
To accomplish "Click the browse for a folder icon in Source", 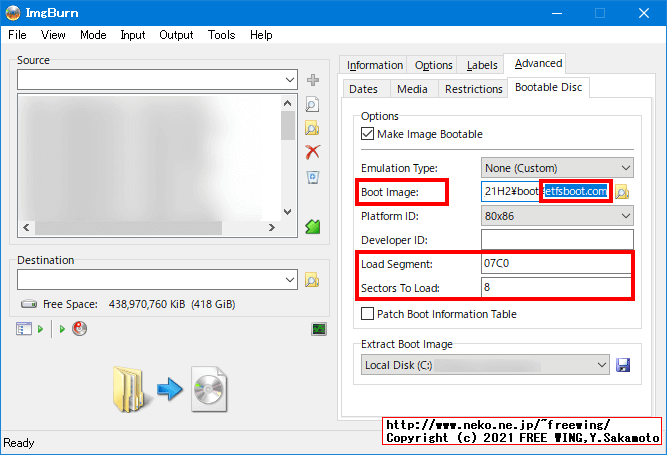I will [x=313, y=128].
